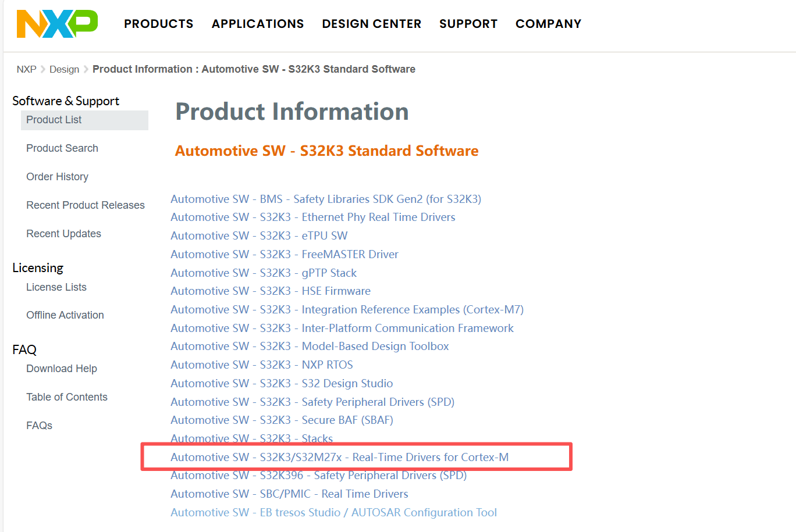Open S32K3 gPTP Stack link
The height and width of the screenshot is (532, 796).
(264, 273)
